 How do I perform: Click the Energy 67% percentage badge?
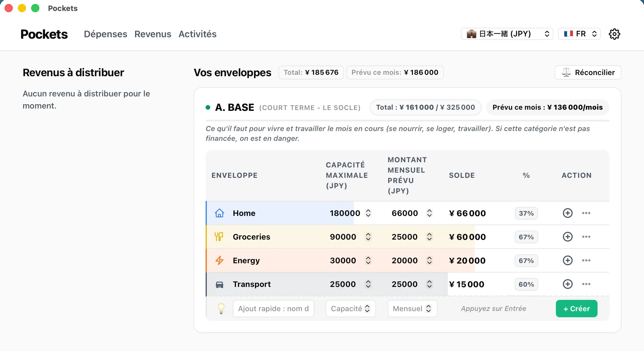click(x=526, y=261)
